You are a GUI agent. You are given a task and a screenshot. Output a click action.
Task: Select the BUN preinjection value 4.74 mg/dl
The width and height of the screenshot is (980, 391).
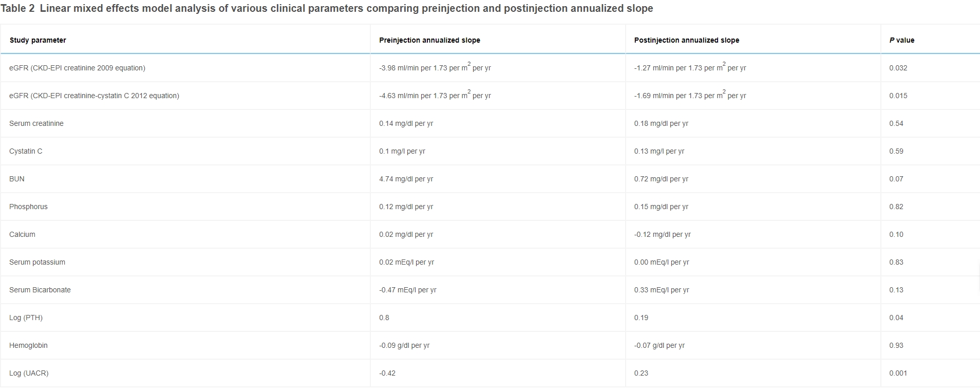(406, 179)
